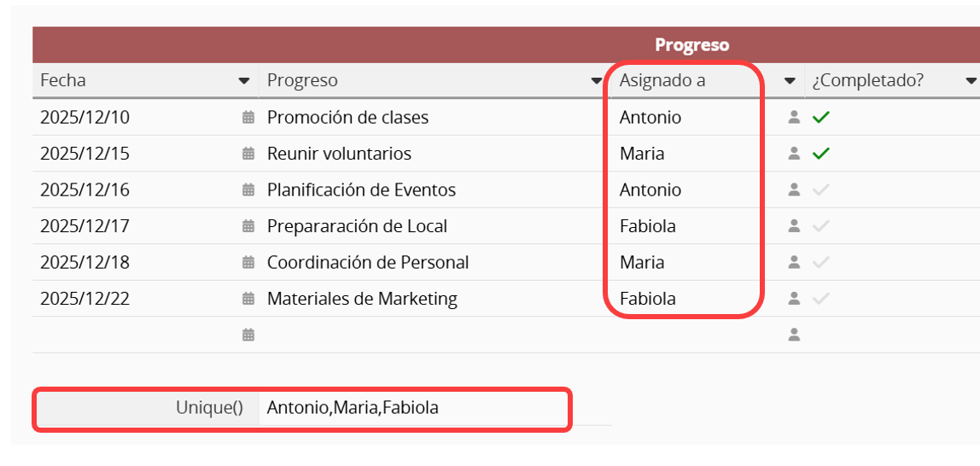Click the Unique() summary label
Screen dimensions: 980x466
tap(209, 408)
